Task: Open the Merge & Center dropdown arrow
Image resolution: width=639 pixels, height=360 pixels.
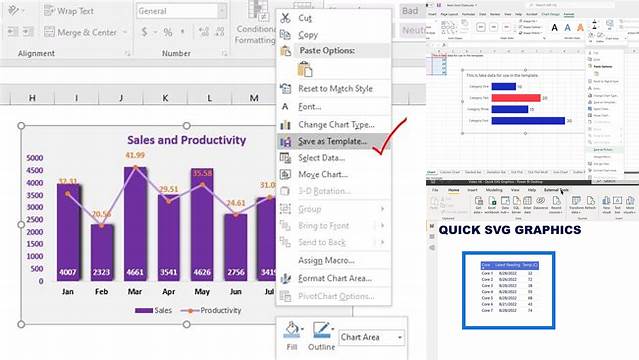Action: 125,32
